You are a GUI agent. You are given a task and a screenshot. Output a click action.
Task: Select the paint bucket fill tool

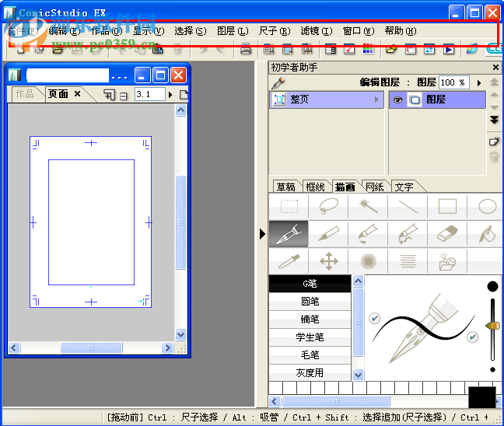(487, 234)
